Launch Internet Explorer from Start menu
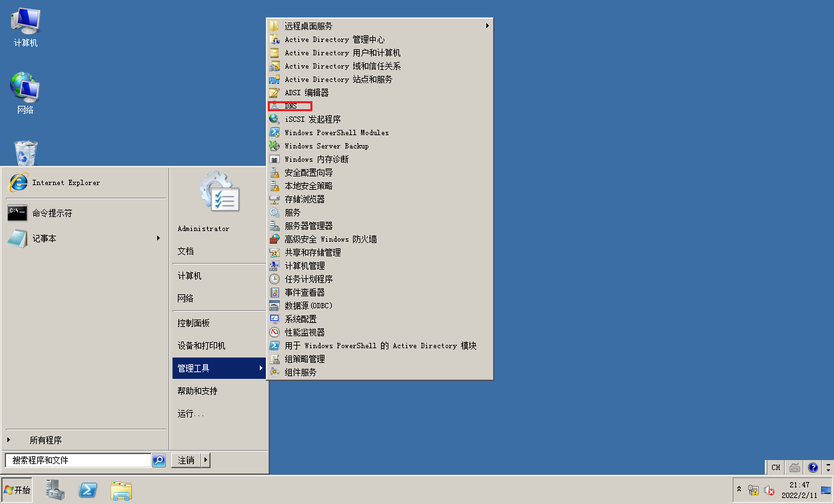 (86, 182)
